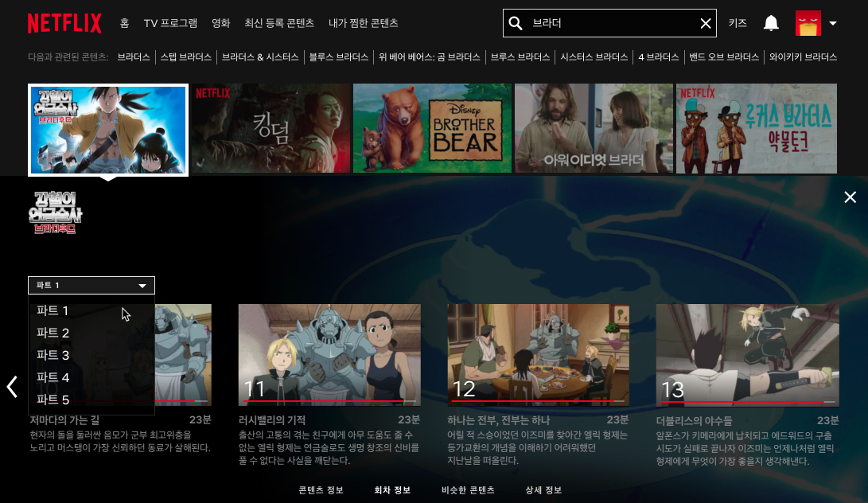Image resolution: width=868 pixels, height=503 pixels.
Task: Select related search 4 브라더스
Action: coord(659,57)
